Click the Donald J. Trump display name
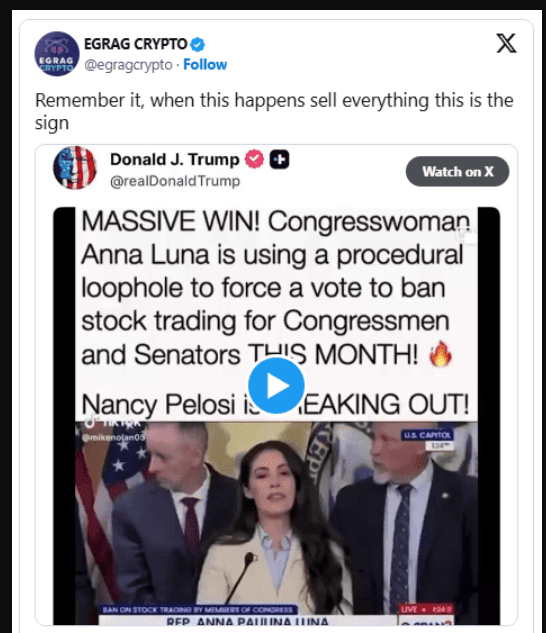546x633 pixels. tap(174, 159)
